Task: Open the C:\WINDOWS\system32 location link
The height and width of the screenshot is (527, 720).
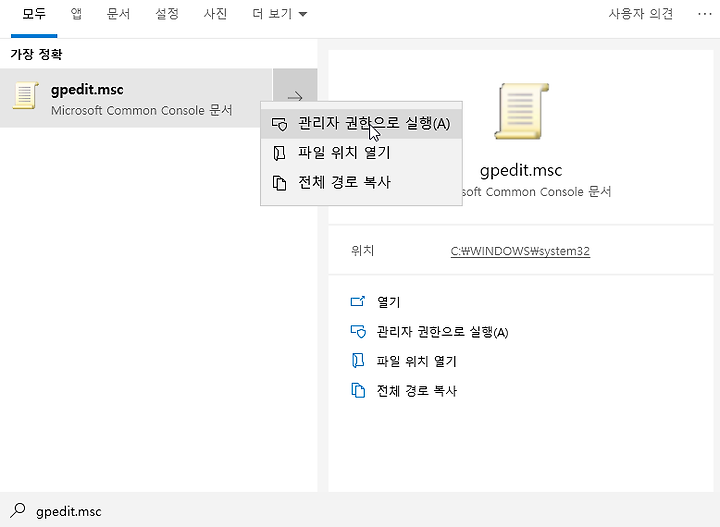Action: click(520, 251)
